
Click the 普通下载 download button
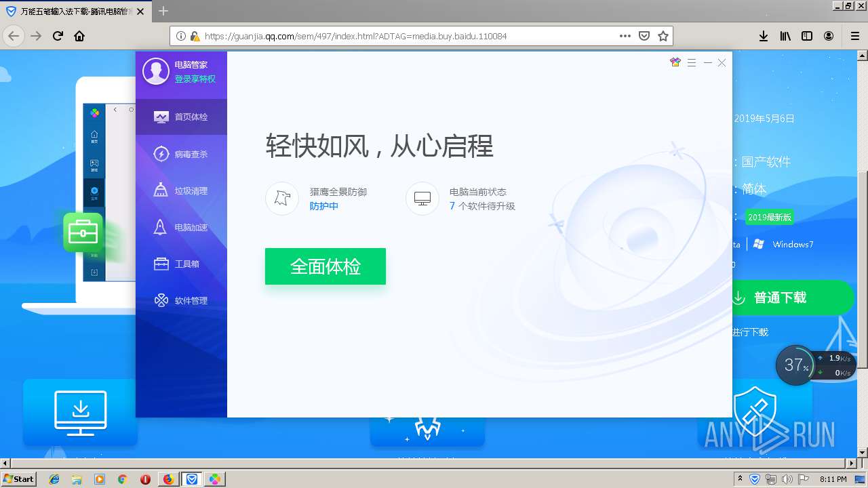click(x=793, y=298)
